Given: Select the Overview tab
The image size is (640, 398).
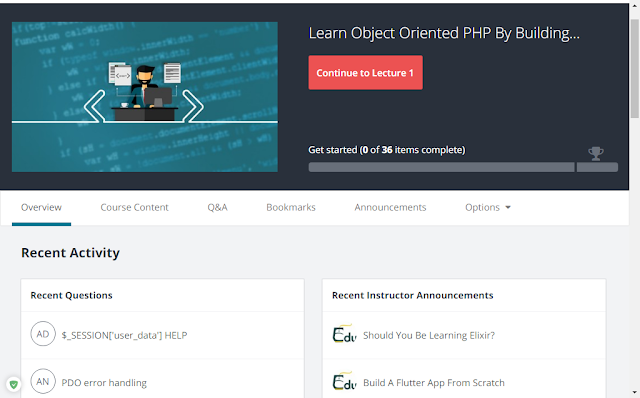Looking at the screenshot, I should [41, 207].
